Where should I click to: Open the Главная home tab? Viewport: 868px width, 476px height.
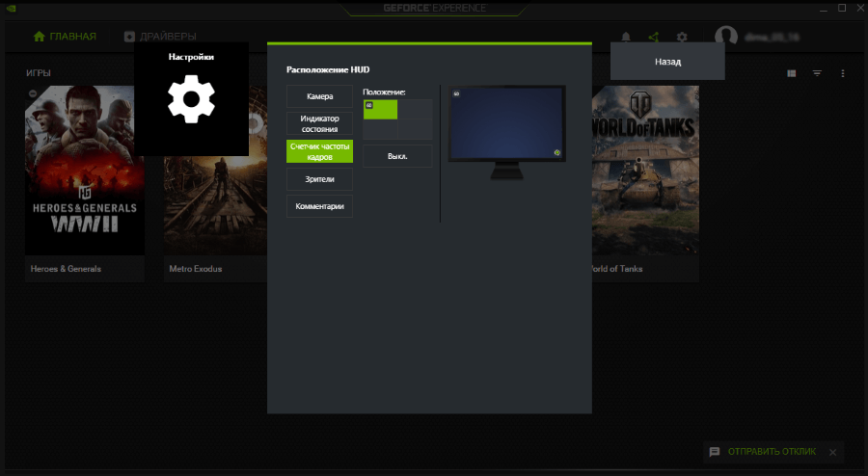tap(65, 37)
